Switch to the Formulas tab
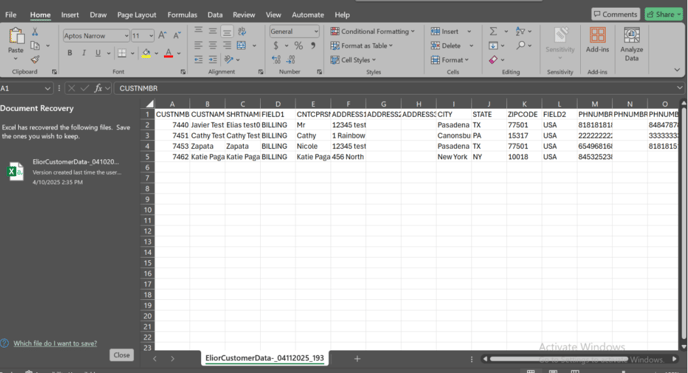688x373 pixels. click(182, 14)
